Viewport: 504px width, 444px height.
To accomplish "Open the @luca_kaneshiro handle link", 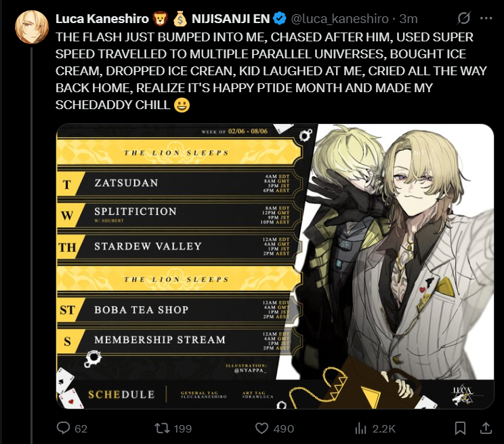I will tap(340, 19).
